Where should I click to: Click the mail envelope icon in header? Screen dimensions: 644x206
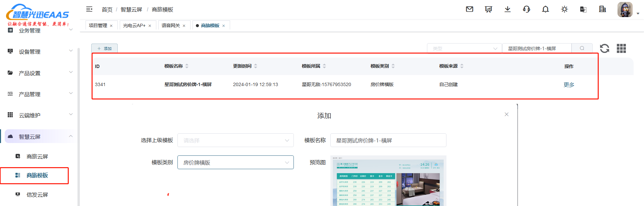pos(469,9)
